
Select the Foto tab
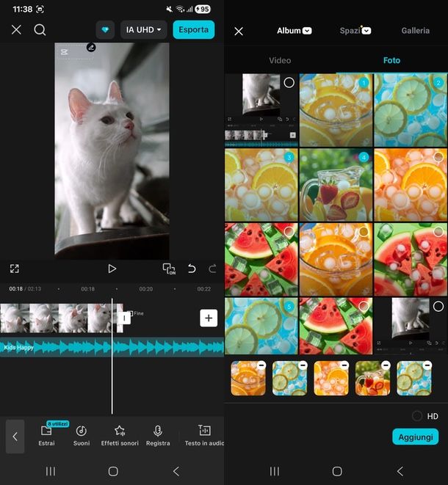391,60
